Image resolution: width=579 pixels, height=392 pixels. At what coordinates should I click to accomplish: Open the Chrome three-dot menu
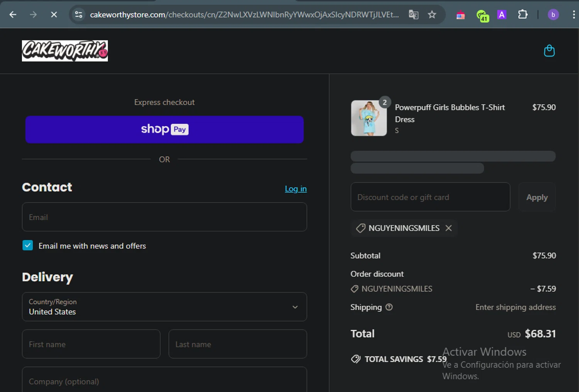[574, 15]
